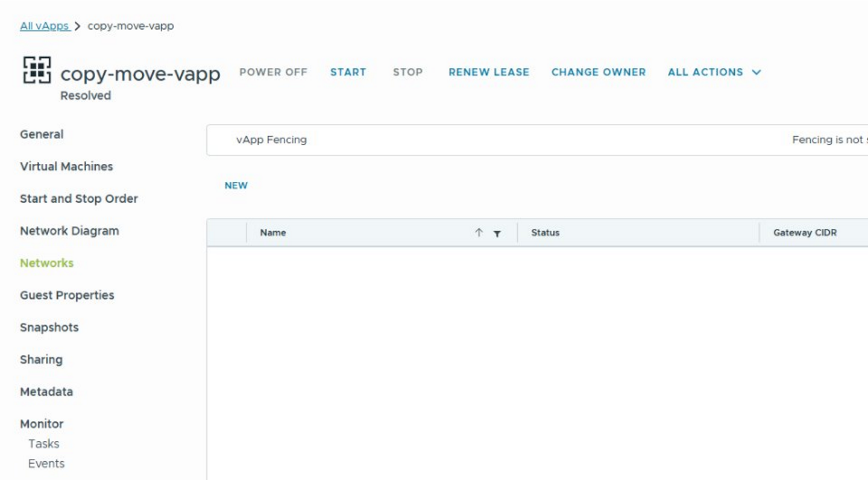Screen dimensions: 868x480
Task: Select Guest Properties in sidebar
Action: (67, 295)
